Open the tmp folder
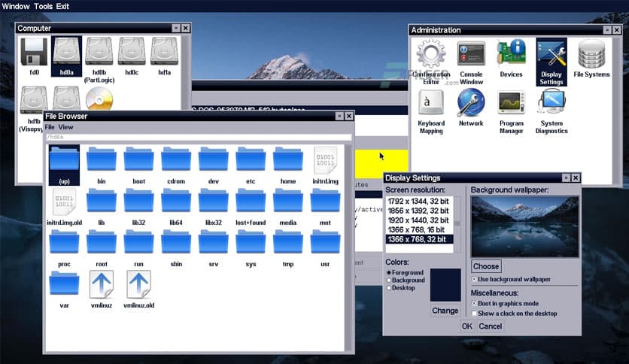Screen dimensions: 629x364 [x=288, y=248]
